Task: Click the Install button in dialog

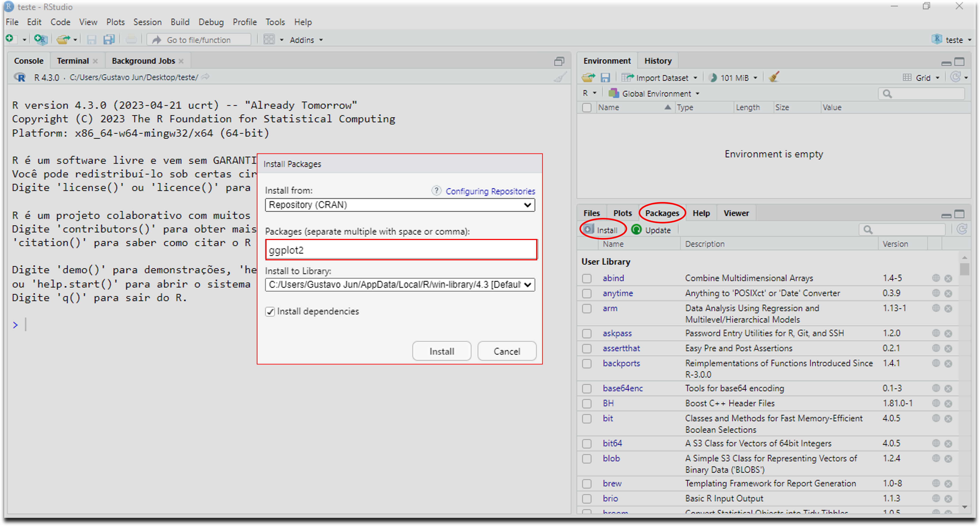Action: [442, 351]
